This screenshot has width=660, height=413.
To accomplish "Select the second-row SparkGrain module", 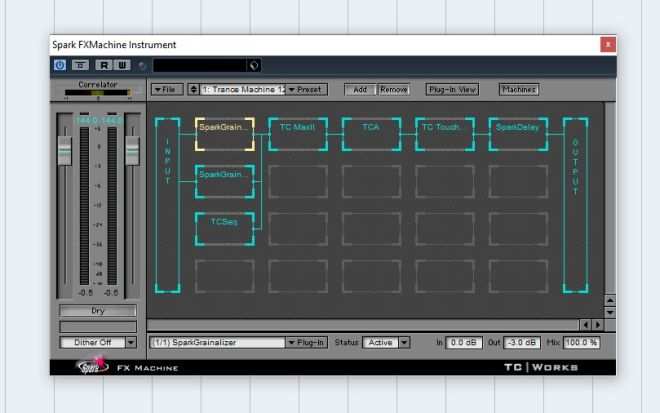I will (x=225, y=181).
